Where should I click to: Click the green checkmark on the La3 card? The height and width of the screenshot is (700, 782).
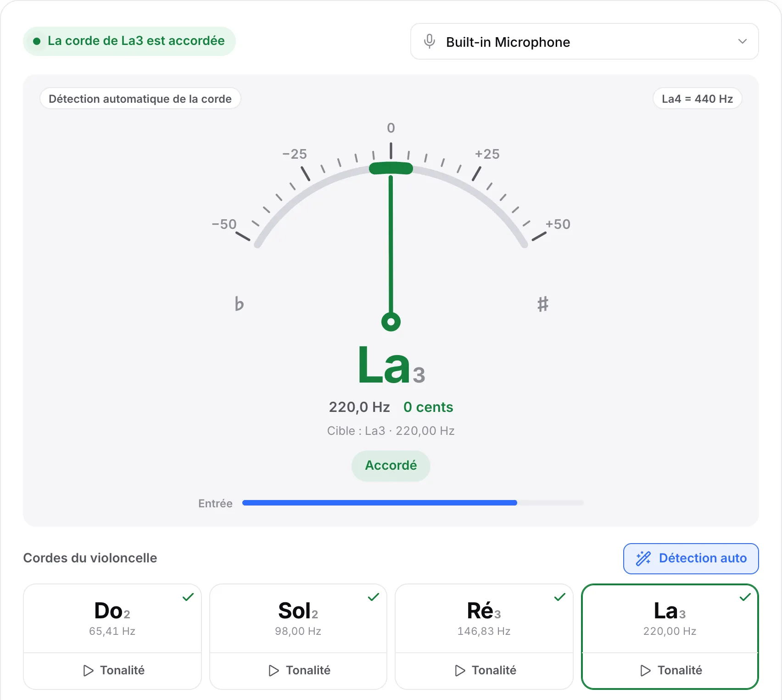tap(745, 597)
